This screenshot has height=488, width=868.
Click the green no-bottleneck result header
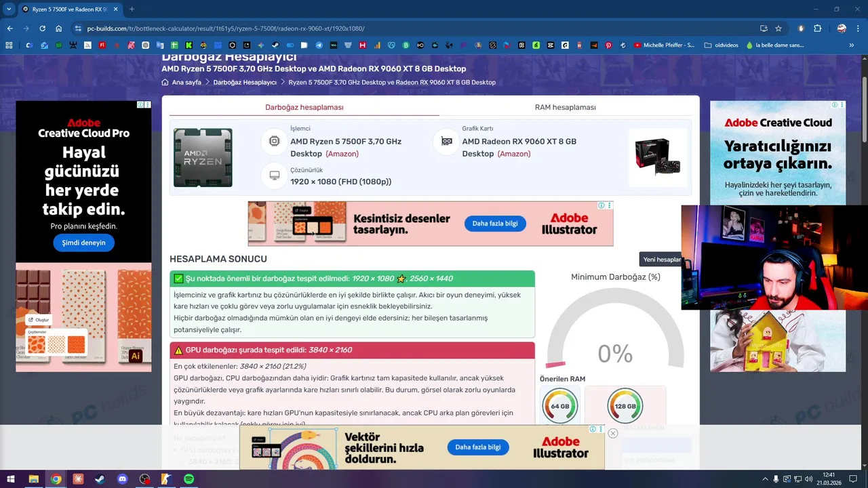pyautogui.click(x=352, y=279)
